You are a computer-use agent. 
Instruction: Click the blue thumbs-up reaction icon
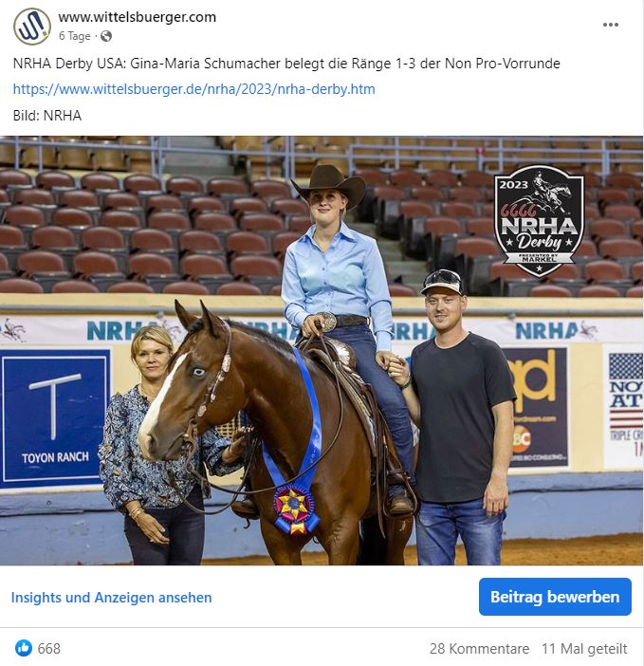(x=24, y=648)
